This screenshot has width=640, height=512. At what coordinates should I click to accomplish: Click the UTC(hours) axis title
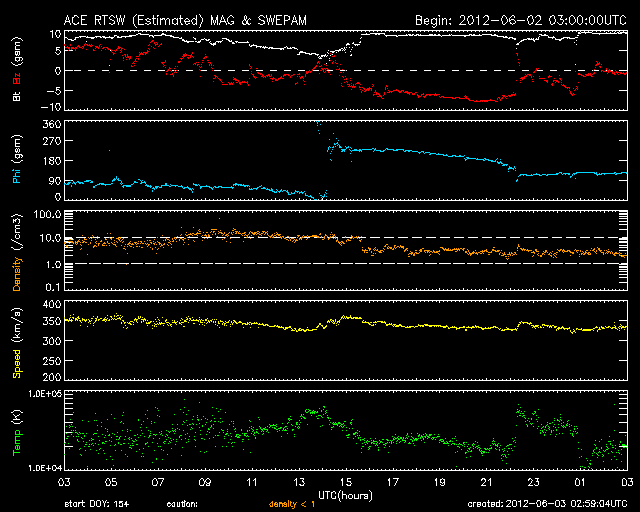[345, 496]
